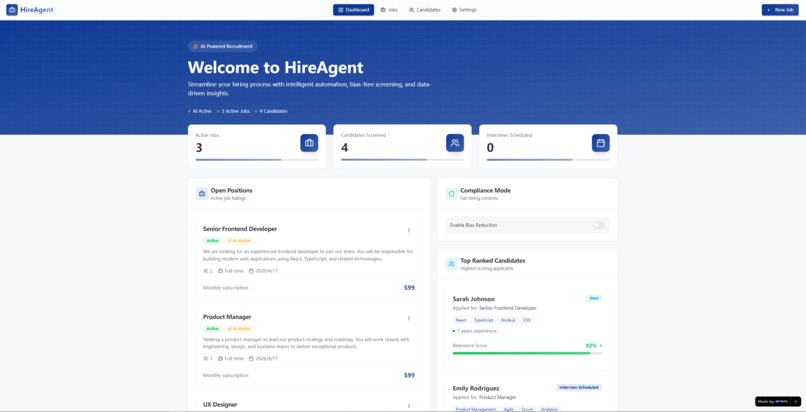This screenshot has width=806, height=412.
Task: Open the Dashboard tab
Action: pyautogui.click(x=353, y=10)
